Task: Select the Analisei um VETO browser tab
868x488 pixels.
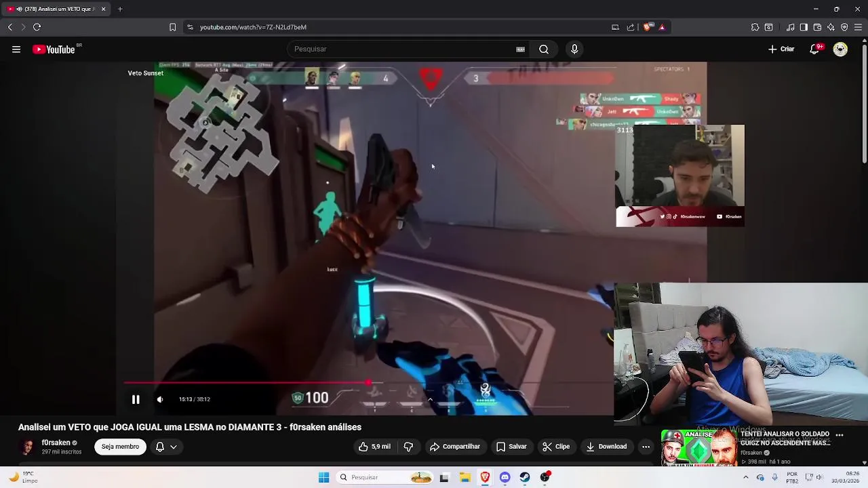Action: (56, 9)
